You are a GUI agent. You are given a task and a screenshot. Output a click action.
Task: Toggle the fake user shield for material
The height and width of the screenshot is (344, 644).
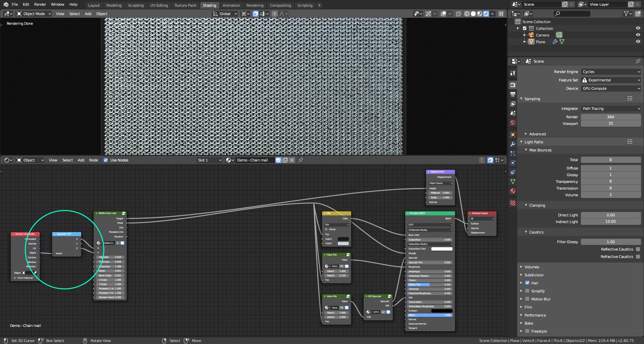[278, 160]
